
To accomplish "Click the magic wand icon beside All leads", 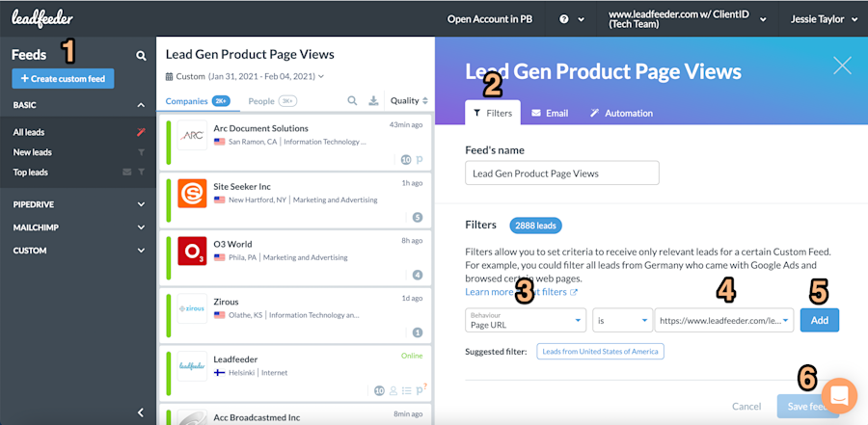I will (141, 132).
